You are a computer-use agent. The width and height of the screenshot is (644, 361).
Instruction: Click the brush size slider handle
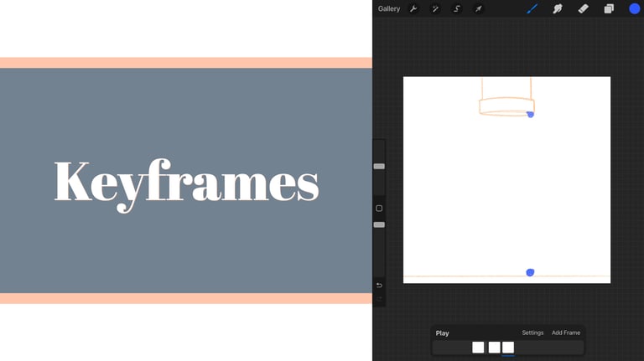[379, 166]
